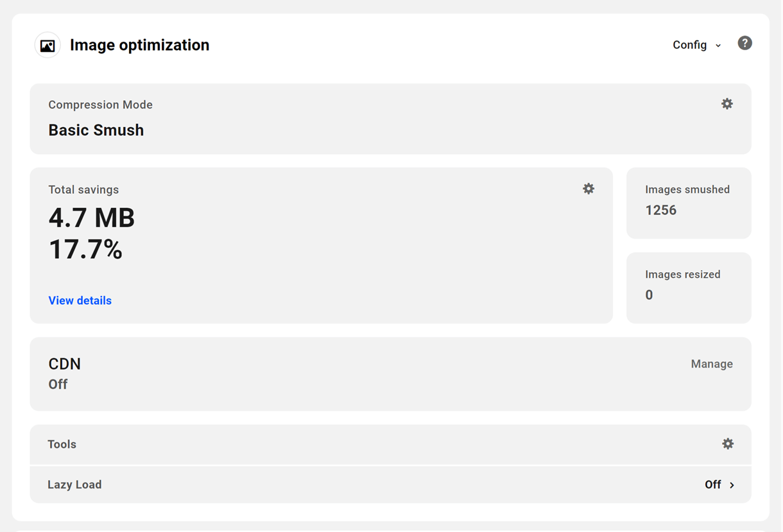Click Manage in the CDN panel
The width and height of the screenshot is (783, 532).
click(712, 364)
